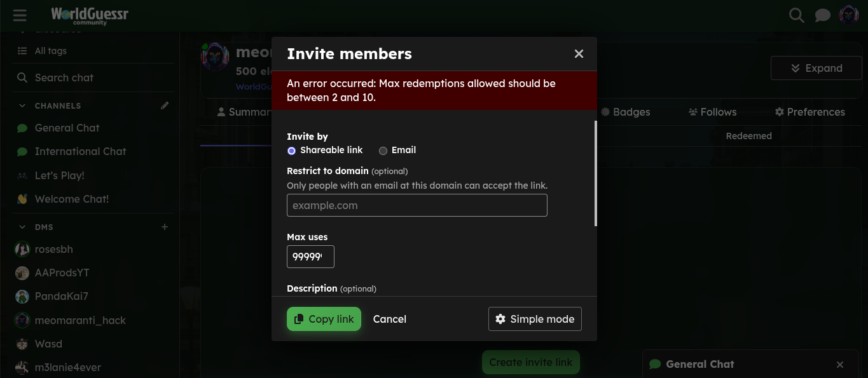The width and height of the screenshot is (868, 378).
Task: Close the Invite members dialog
Action: coord(579,54)
